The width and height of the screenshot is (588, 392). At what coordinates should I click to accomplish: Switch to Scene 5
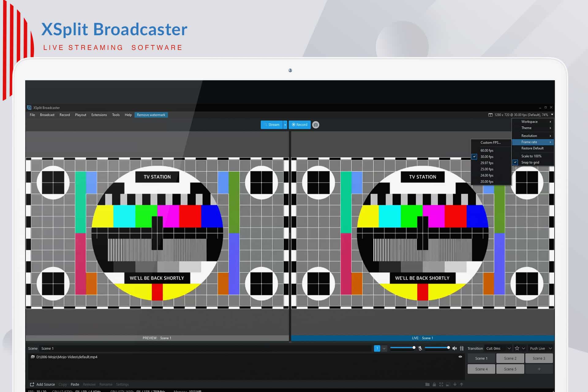click(510, 369)
